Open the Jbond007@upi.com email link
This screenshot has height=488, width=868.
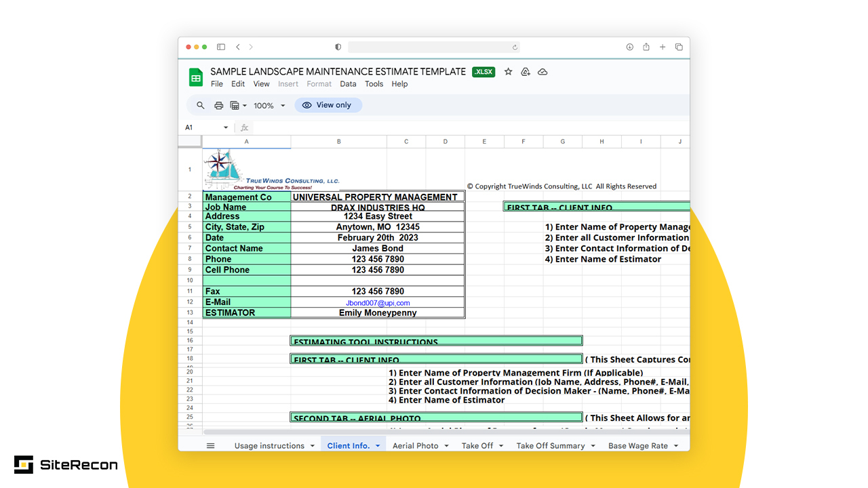tap(377, 302)
